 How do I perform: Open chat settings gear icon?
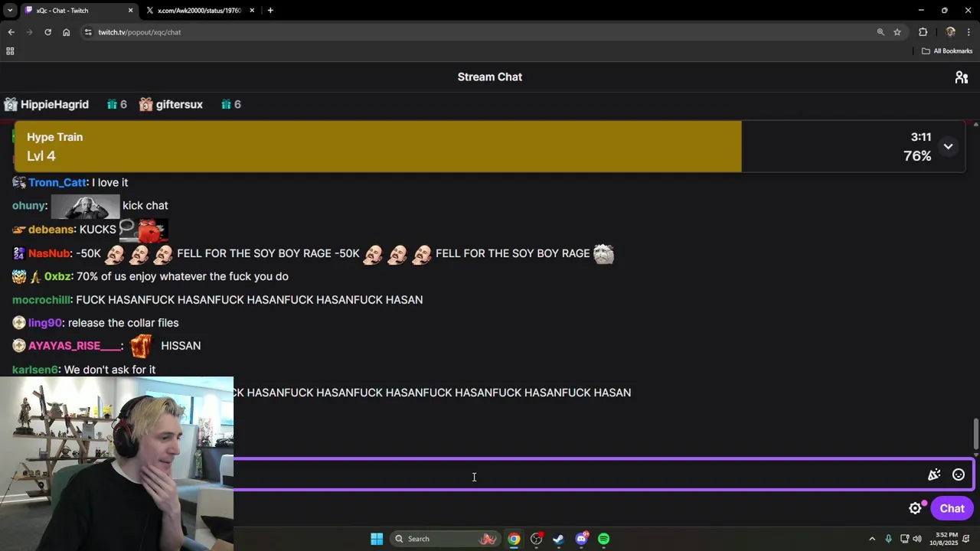coord(915,508)
